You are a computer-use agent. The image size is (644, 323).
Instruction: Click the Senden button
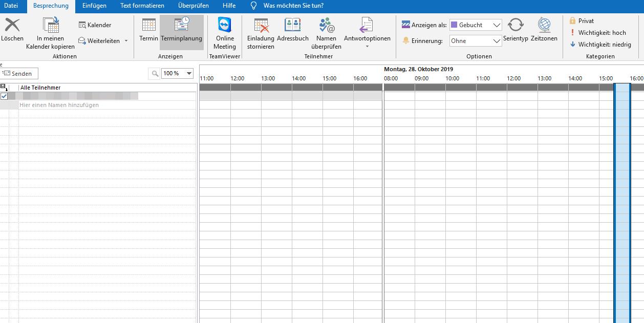point(18,74)
